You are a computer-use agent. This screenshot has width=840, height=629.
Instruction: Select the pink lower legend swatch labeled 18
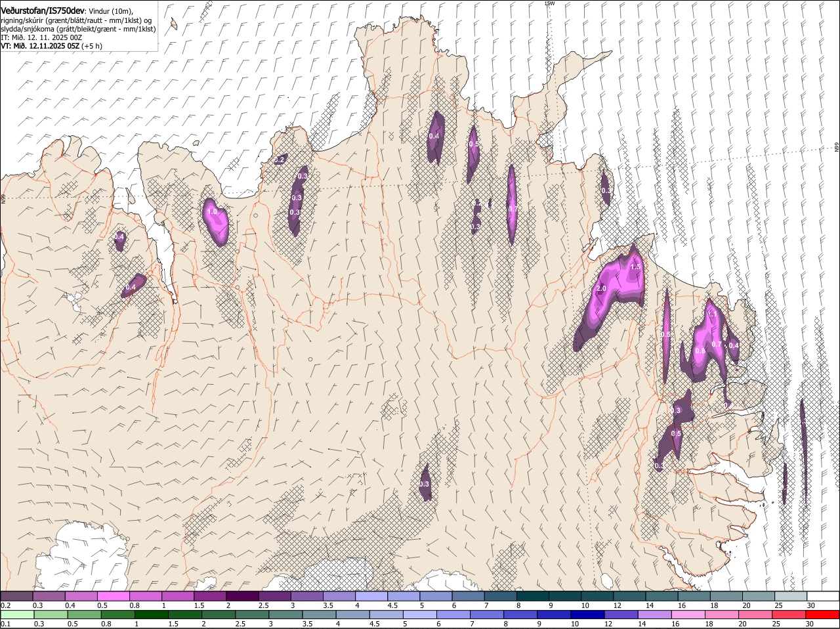(722, 615)
